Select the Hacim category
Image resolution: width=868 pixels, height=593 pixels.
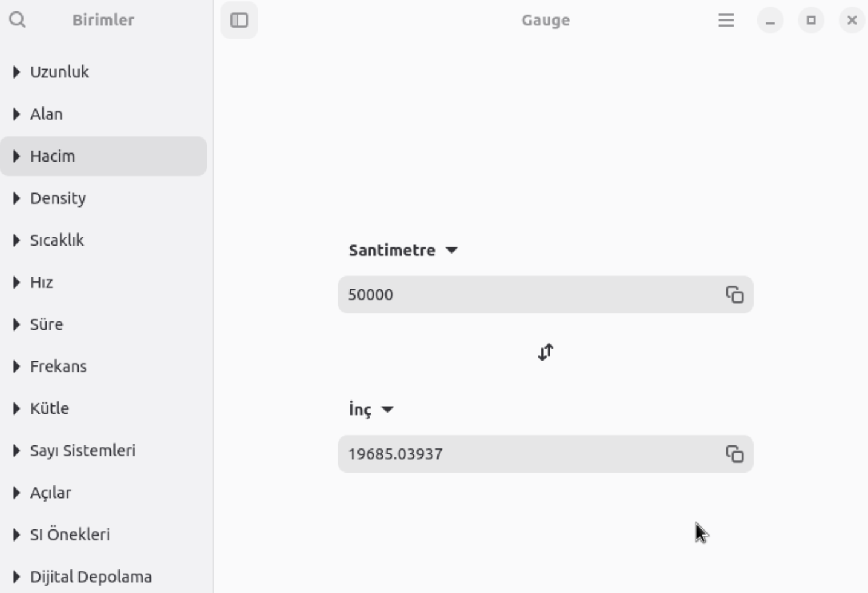click(53, 156)
